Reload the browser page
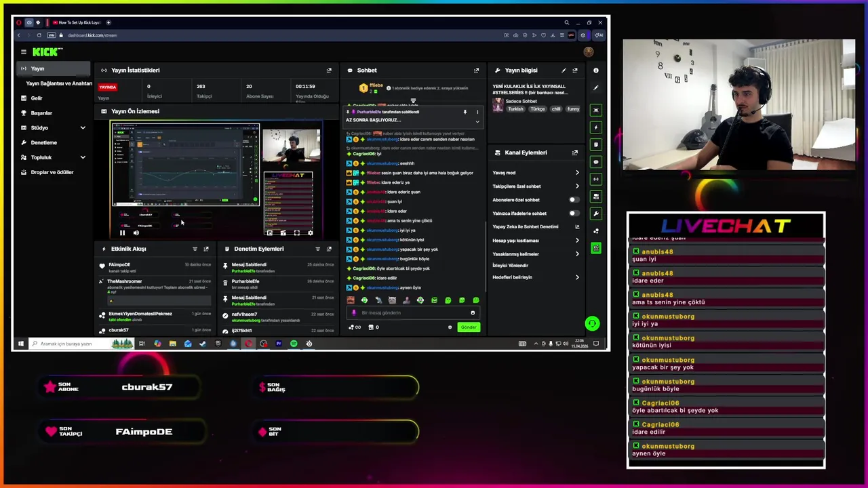Viewport: 868px width, 488px height. (39, 35)
